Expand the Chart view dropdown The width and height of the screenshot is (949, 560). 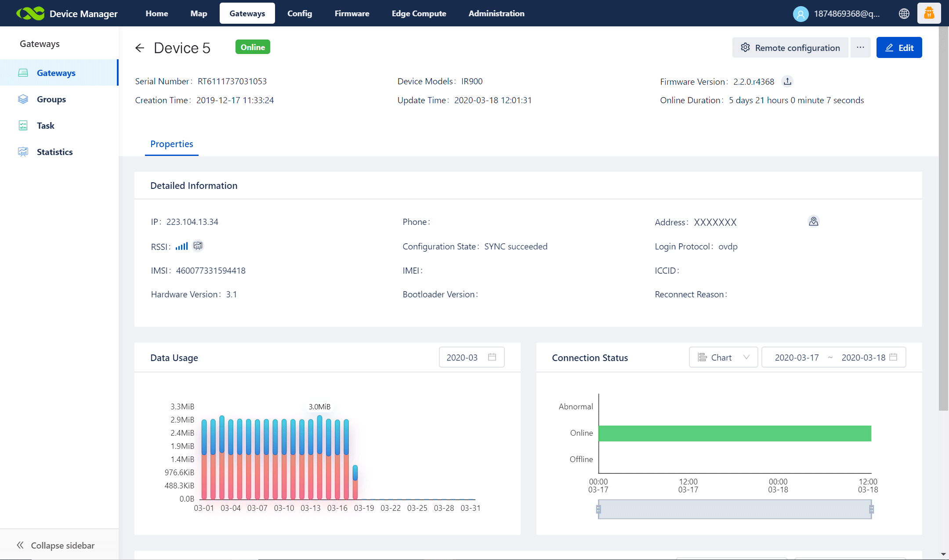[723, 358]
